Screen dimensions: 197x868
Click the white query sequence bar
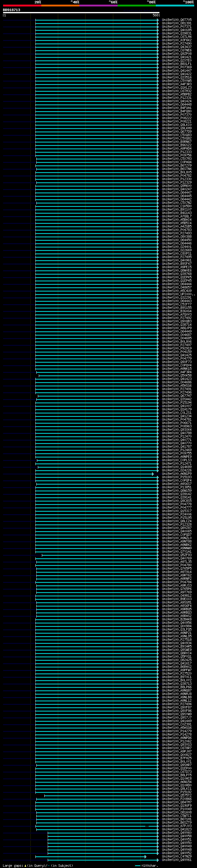tap(81, 13)
